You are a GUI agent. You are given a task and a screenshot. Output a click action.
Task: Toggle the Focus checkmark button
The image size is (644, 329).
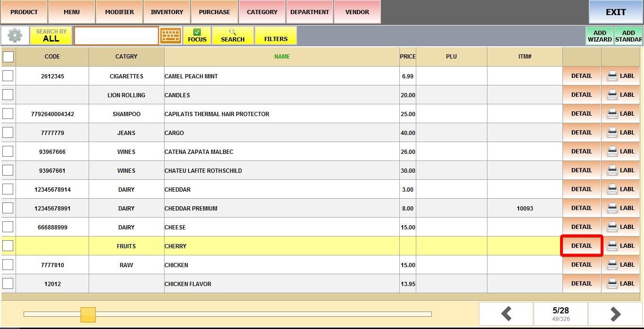click(x=197, y=36)
